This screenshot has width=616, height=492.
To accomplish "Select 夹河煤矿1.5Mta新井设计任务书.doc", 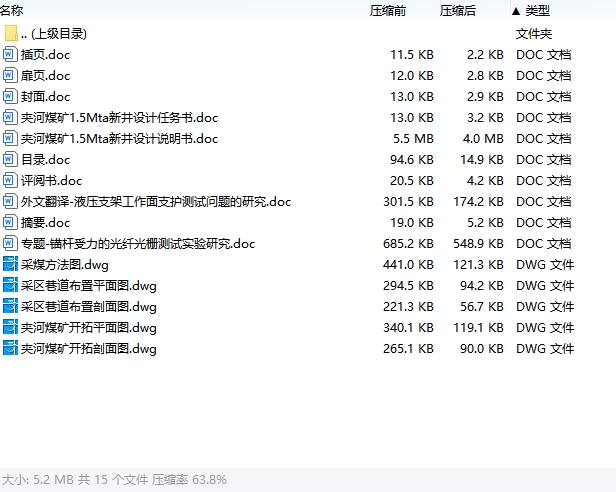I will coord(119,117).
